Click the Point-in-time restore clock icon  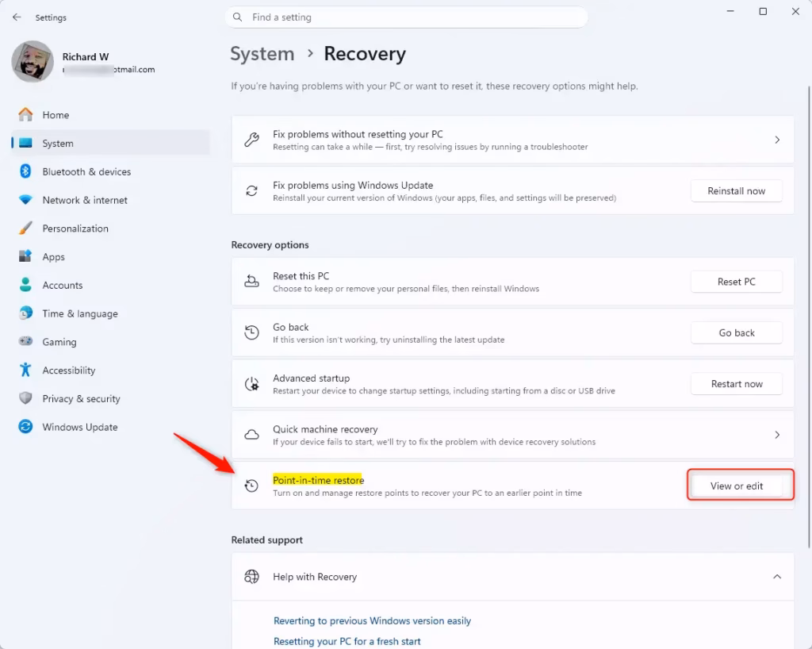251,486
